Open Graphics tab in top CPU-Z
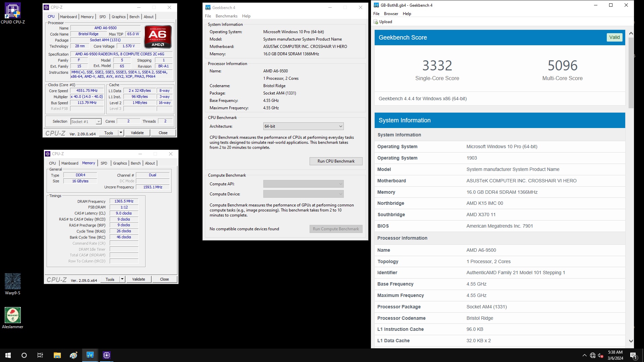644x362 pixels. [119, 17]
